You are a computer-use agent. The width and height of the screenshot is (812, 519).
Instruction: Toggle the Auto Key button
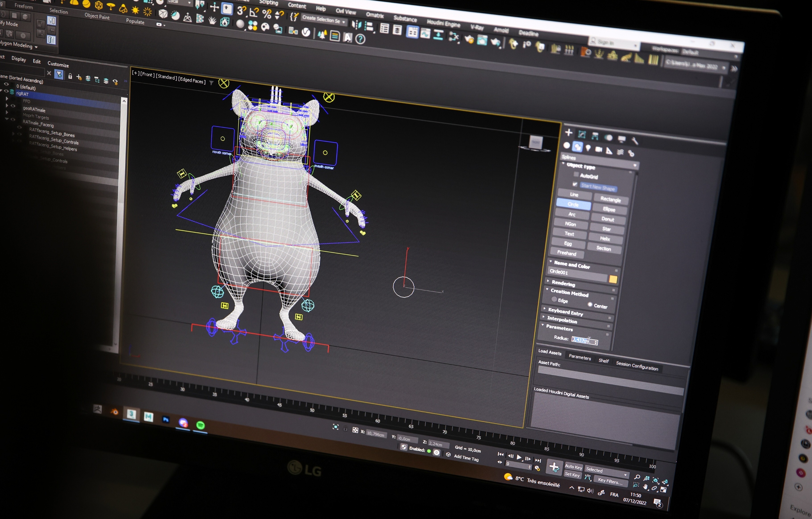[573, 467]
